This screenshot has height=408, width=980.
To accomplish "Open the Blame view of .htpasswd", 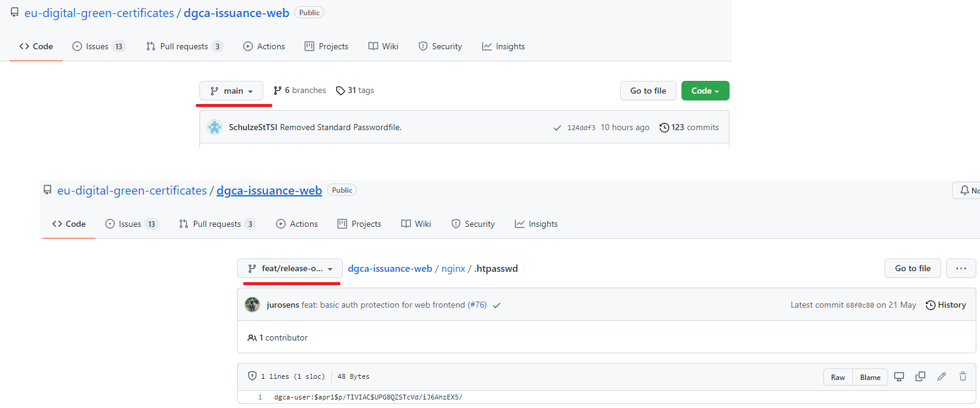I will [x=870, y=377].
